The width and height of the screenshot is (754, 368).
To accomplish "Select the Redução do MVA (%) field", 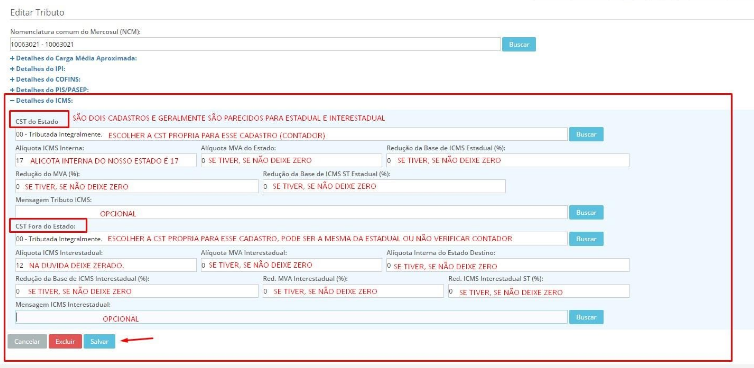I will (x=137, y=186).
